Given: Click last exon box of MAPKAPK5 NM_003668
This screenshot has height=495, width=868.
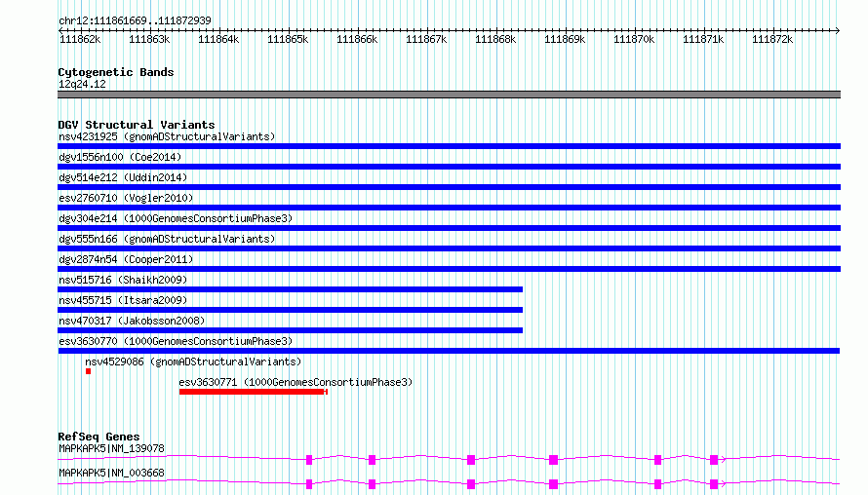Looking at the screenshot, I should tap(714, 484).
